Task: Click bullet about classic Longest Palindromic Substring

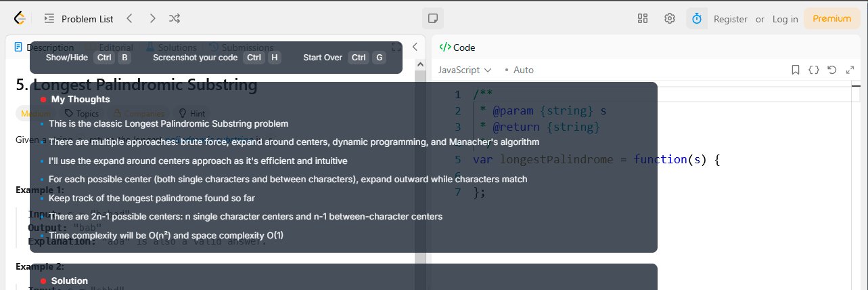Action: [168, 124]
